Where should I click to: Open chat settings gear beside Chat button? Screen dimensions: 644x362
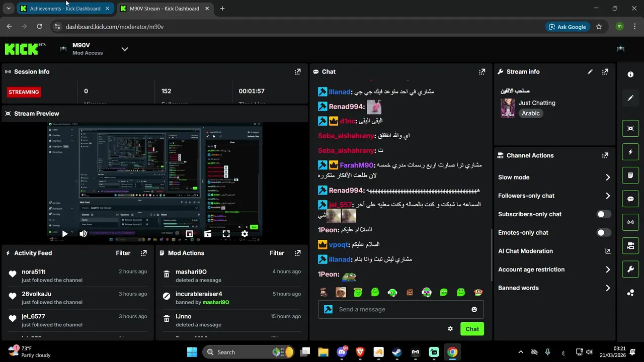click(450, 329)
